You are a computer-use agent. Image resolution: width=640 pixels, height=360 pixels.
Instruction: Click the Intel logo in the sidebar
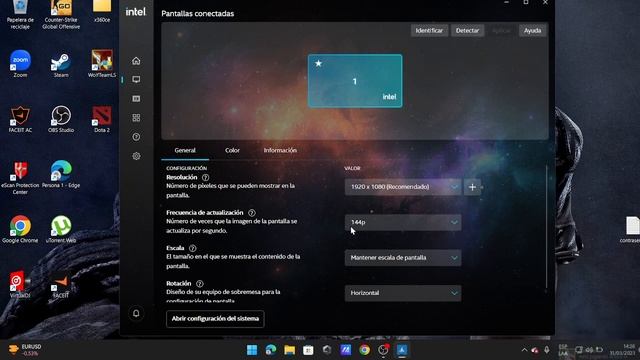136,12
